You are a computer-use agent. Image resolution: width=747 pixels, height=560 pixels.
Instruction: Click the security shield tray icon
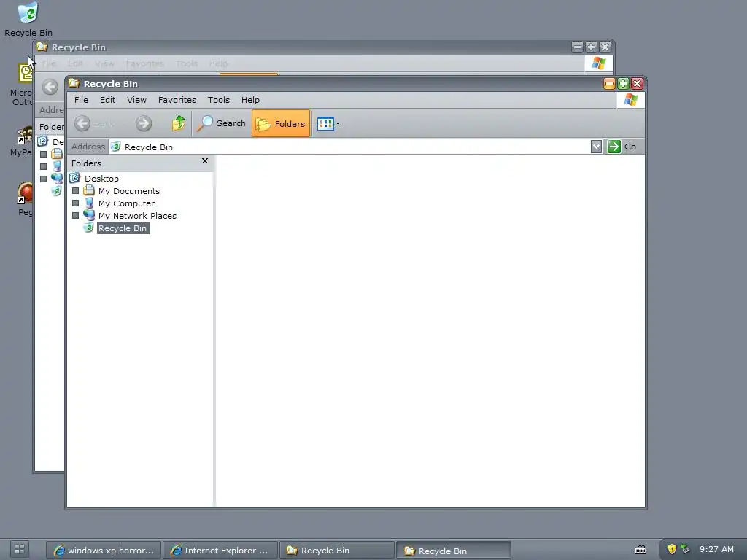coord(671,549)
